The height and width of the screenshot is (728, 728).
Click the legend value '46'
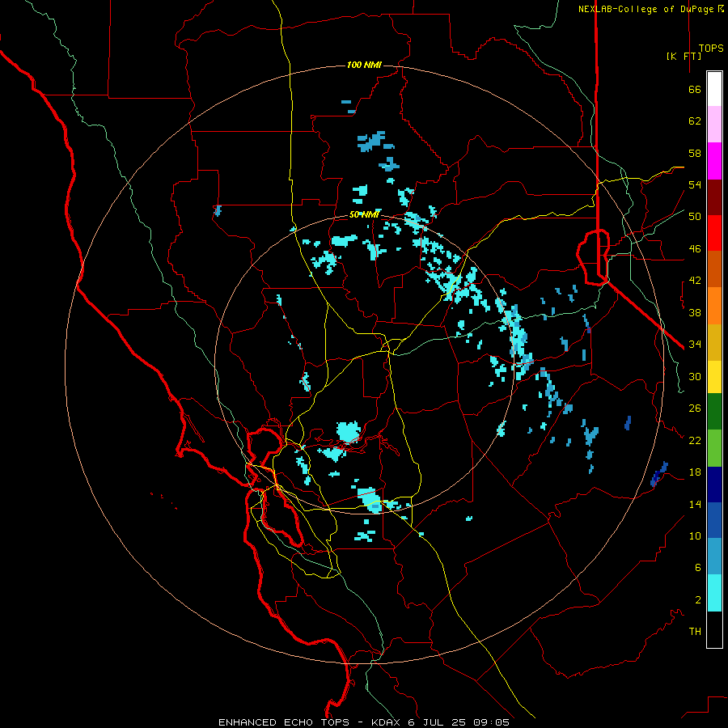click(x=695, y=249)
